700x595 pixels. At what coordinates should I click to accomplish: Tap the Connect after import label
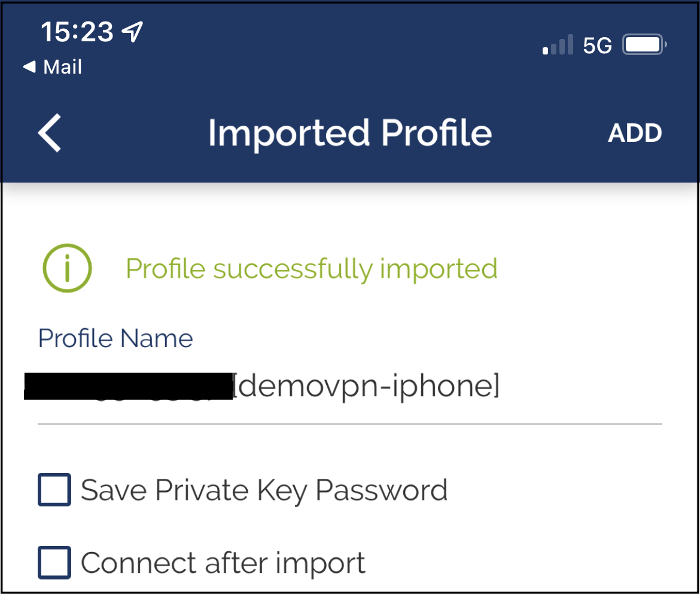coord(223,563)
